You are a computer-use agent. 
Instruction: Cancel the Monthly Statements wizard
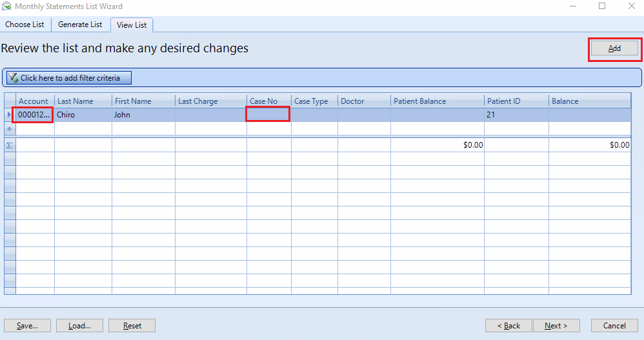pyautogui.click(x=614, y=326)
